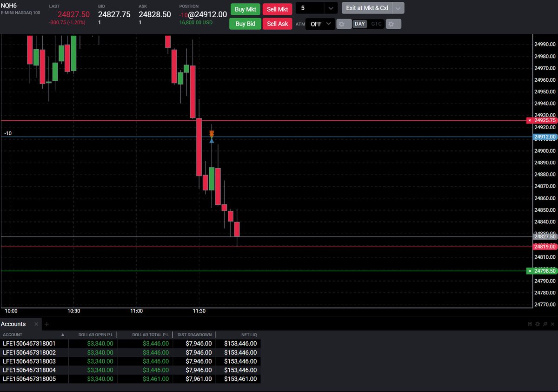Image resolution: width=558 pixels, height=392 pixels.
Task: Select account row LFE1506467318004
Action: 130,370
